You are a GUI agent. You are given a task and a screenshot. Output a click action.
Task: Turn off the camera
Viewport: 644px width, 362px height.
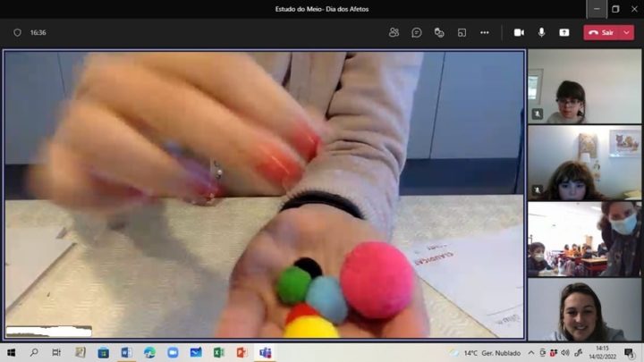tap(519, 32)
